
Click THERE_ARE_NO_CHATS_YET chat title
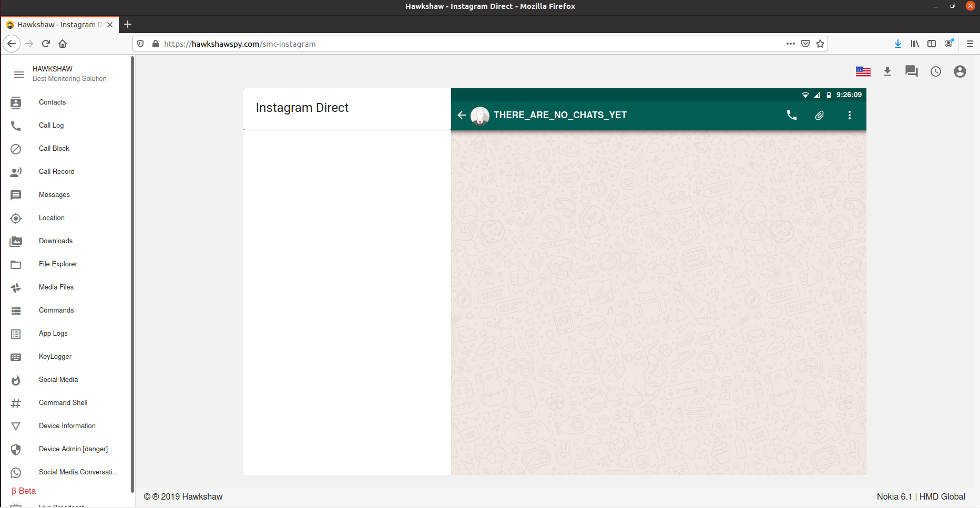coord(560,115)
